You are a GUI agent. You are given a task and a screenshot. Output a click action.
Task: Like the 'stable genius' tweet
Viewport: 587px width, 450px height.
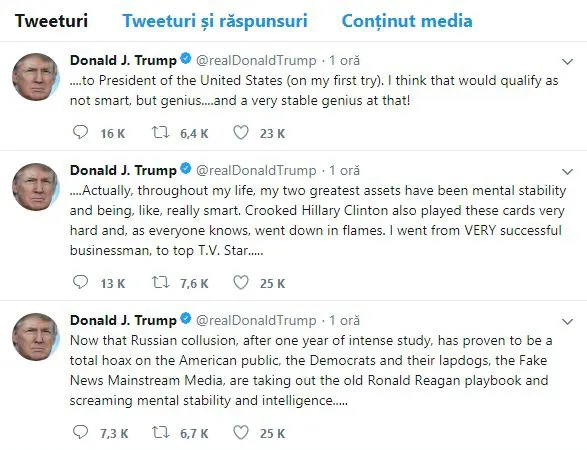point(241,133)
